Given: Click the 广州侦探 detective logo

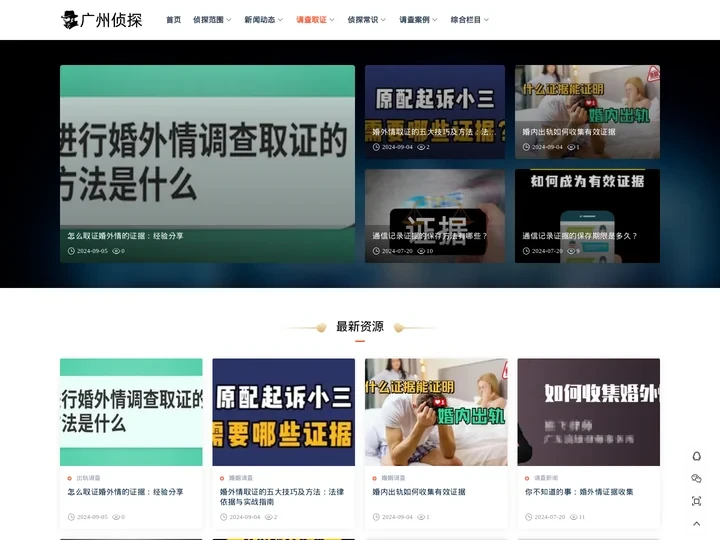Looking at the screenshot, I should click(101, 20).
